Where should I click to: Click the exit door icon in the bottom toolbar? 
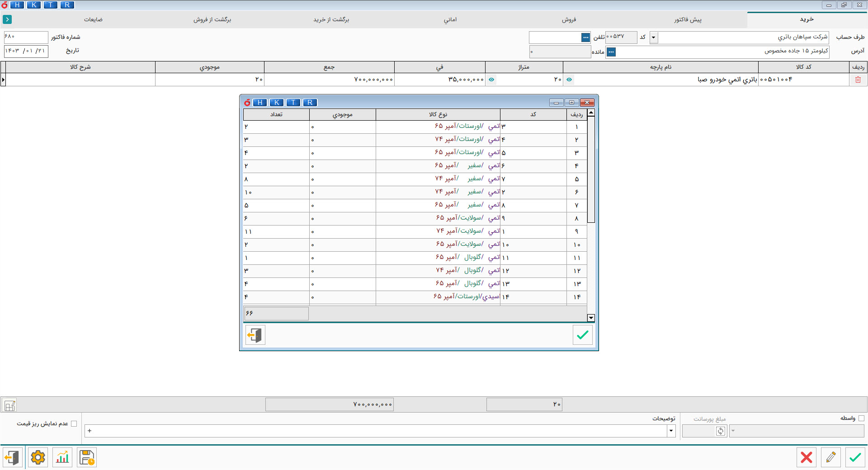click(13, 457)
